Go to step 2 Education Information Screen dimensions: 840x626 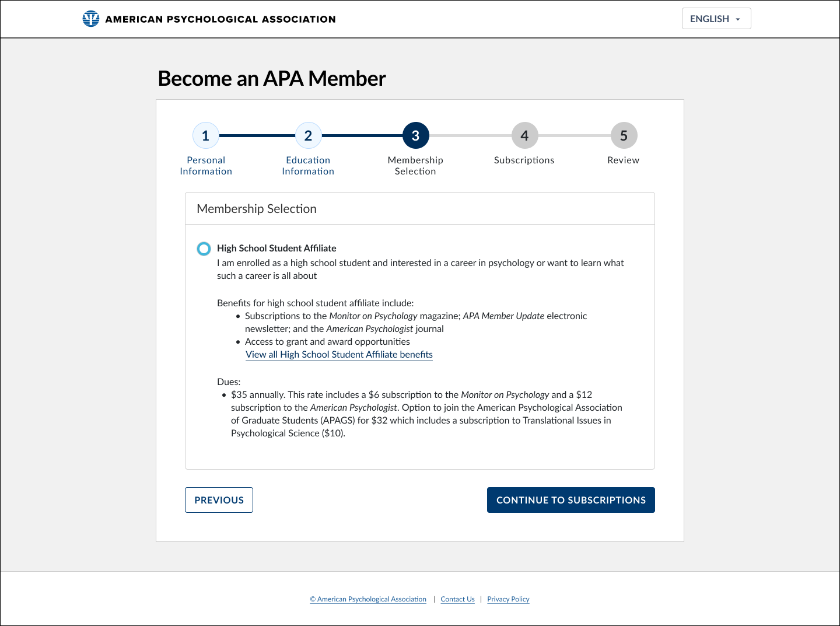308,135
